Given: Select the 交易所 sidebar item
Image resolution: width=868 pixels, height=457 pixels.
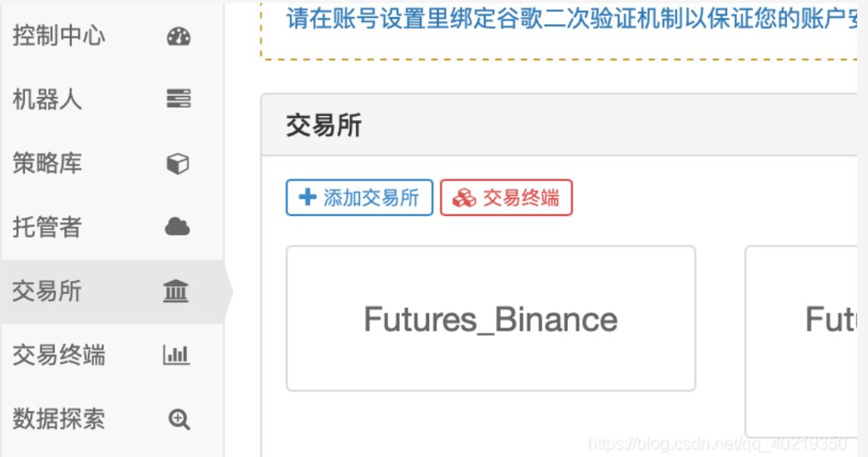Looking at the screenshot, I should (48, 292).
